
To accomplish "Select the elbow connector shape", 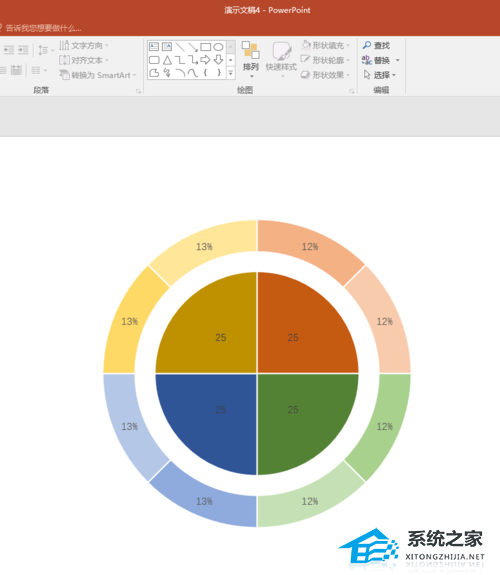I will pyautogui.click(x=180, y=60).
